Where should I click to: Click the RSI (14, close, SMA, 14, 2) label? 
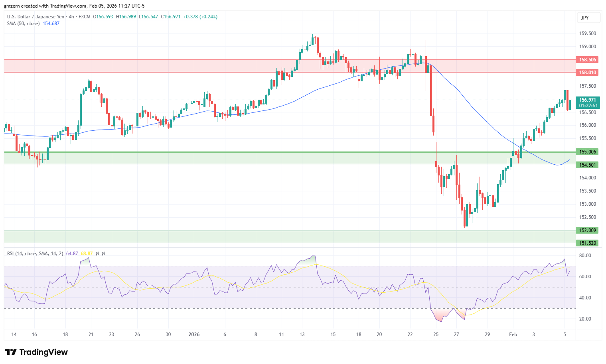tap(35, 254)
